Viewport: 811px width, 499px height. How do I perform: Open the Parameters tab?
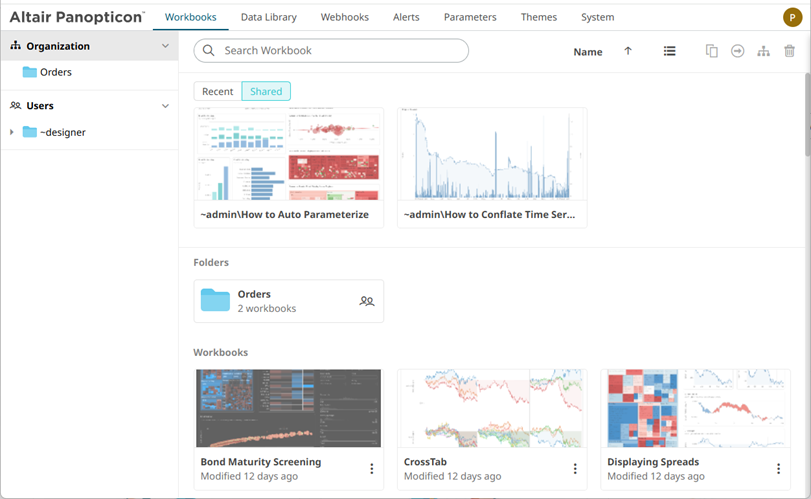(x=470, y=17)
